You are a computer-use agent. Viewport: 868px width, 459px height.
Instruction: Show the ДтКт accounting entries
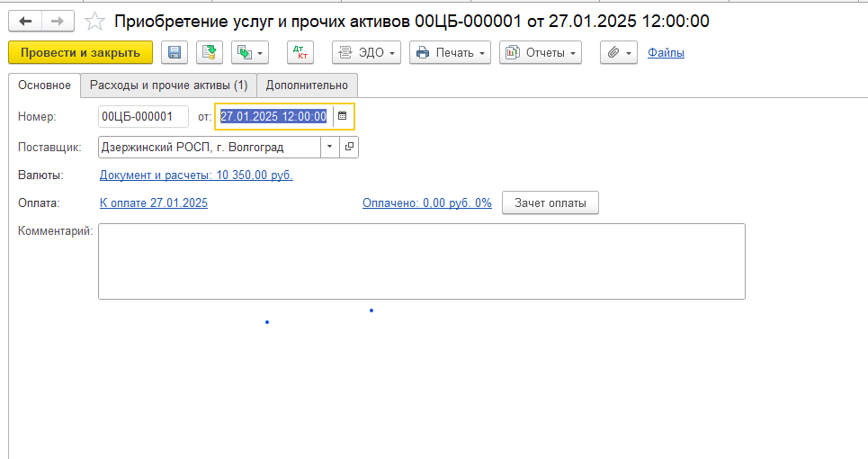(300, 53)
